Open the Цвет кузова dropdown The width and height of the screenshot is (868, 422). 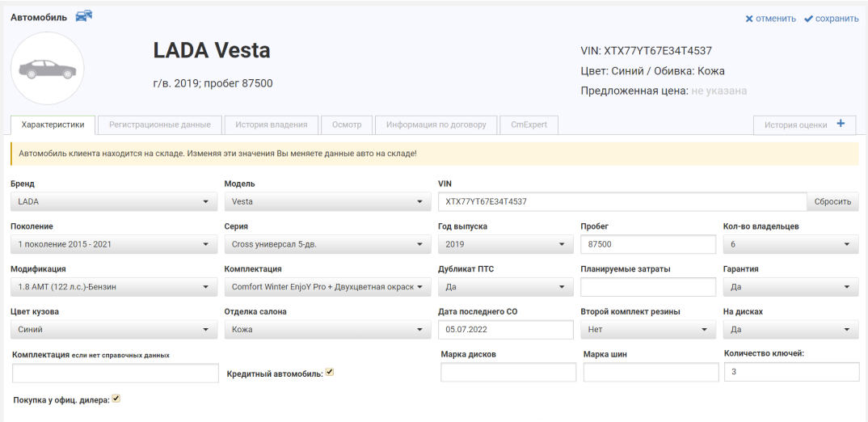112,329
